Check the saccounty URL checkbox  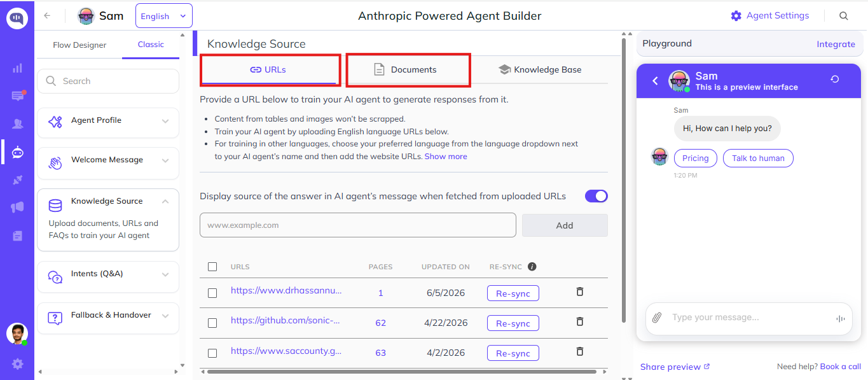point(212,353)
